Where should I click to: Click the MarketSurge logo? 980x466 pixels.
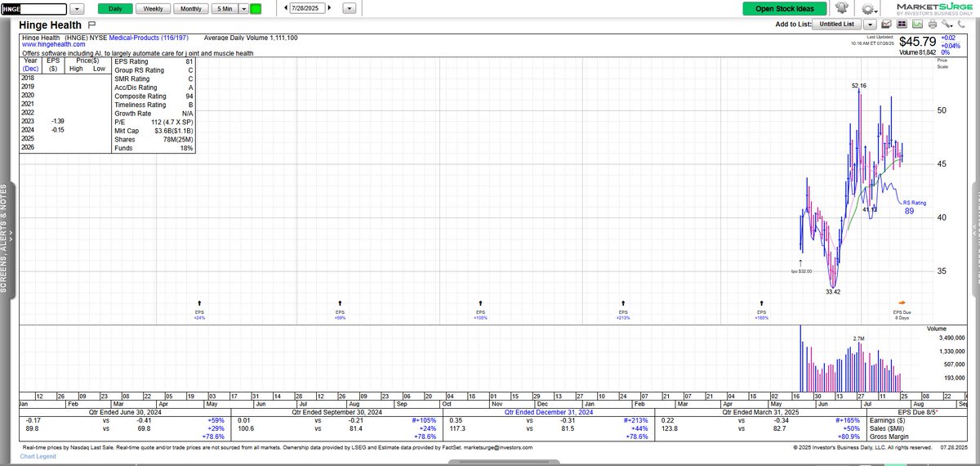(x=934, y=10)
